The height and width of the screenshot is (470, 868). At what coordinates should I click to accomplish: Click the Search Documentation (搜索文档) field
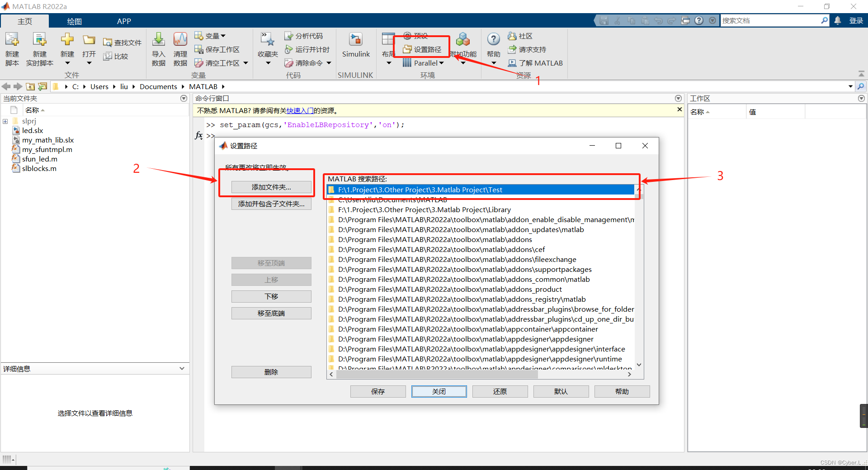(x=771, y=20)
